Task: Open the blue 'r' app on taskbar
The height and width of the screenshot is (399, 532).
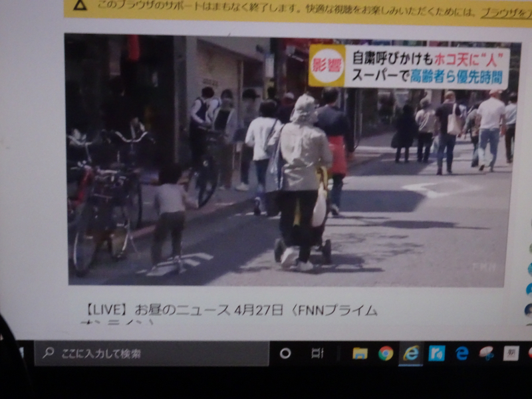Action: click(436, 354)
